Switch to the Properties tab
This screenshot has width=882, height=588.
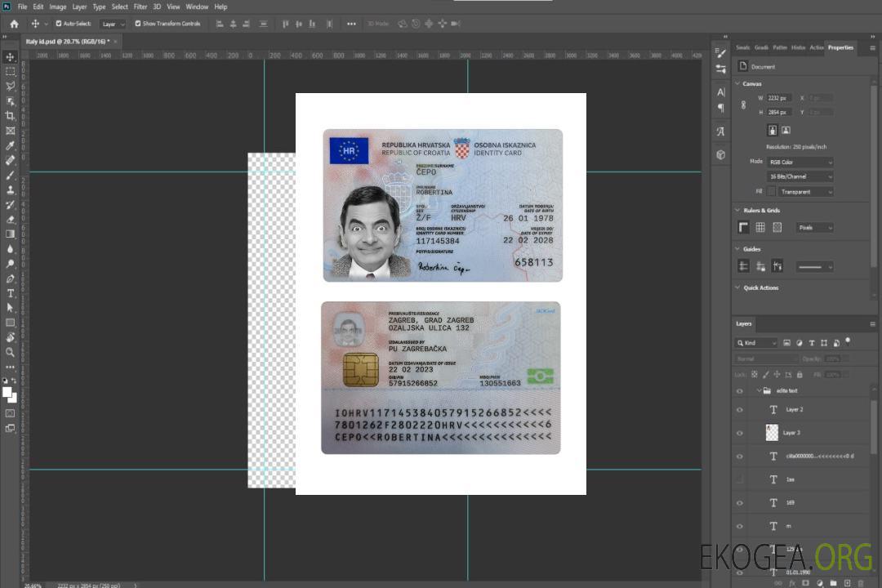click(x=840, y=48)
